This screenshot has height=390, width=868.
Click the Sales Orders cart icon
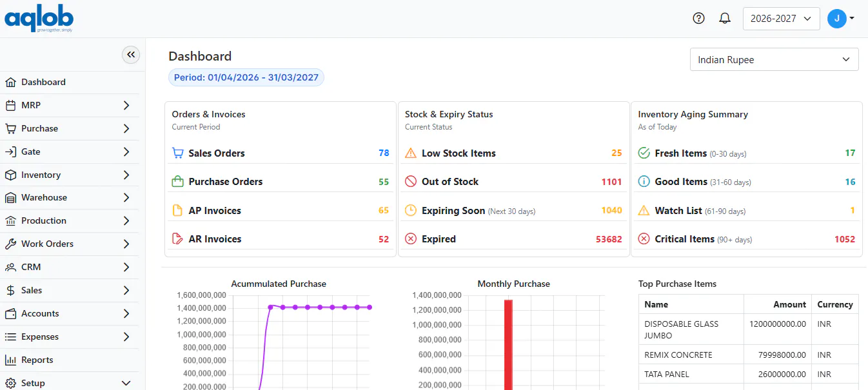click(178, 153)
